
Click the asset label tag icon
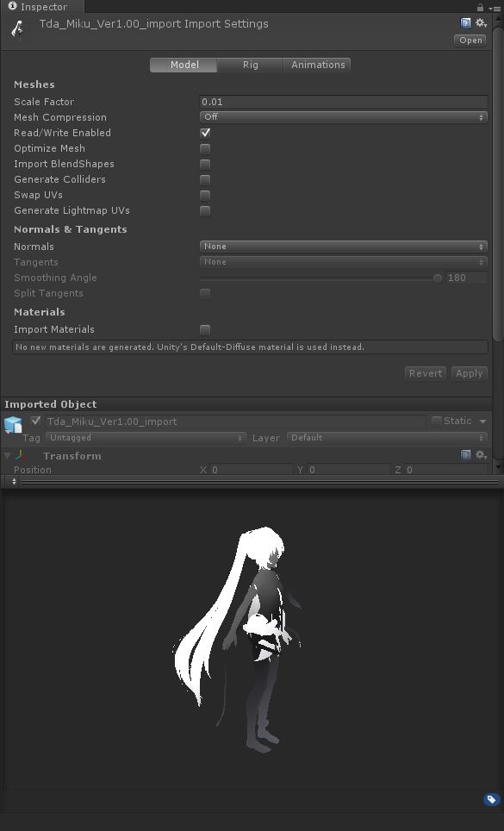click(x=491, y=799)
